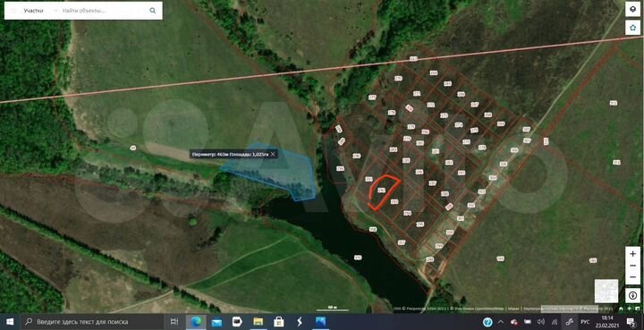Click the pen/link tray icon left of РУС
Image resolution: width=644 pixels, height=330 pixels.
point(570,322)
